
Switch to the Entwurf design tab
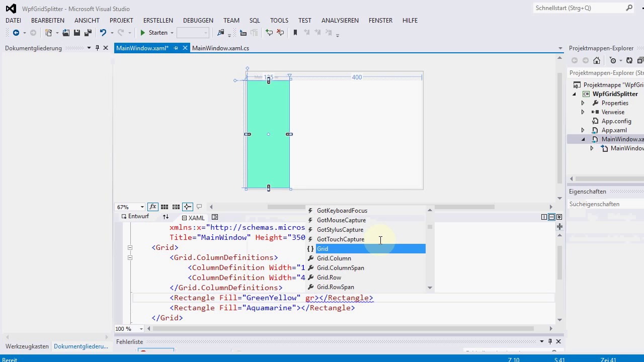click(135, 216)
